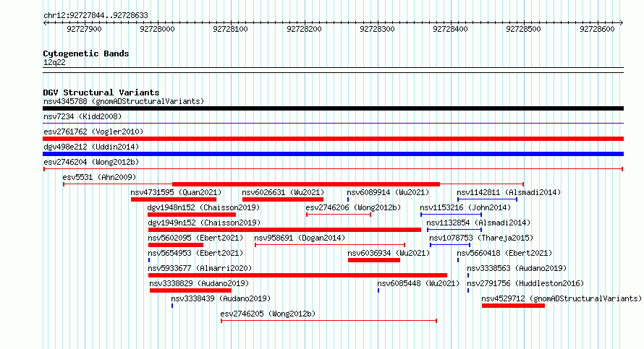Click the esv2761762 (Vogler2010) label
The width and height of the screenshot is (644, 349).
click(93, 132)
